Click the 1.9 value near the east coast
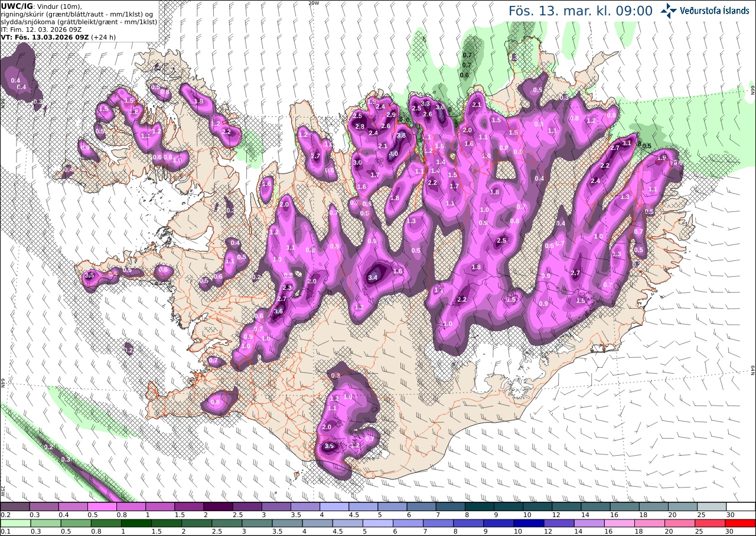 pyautogui.click(x=662, y=158)
